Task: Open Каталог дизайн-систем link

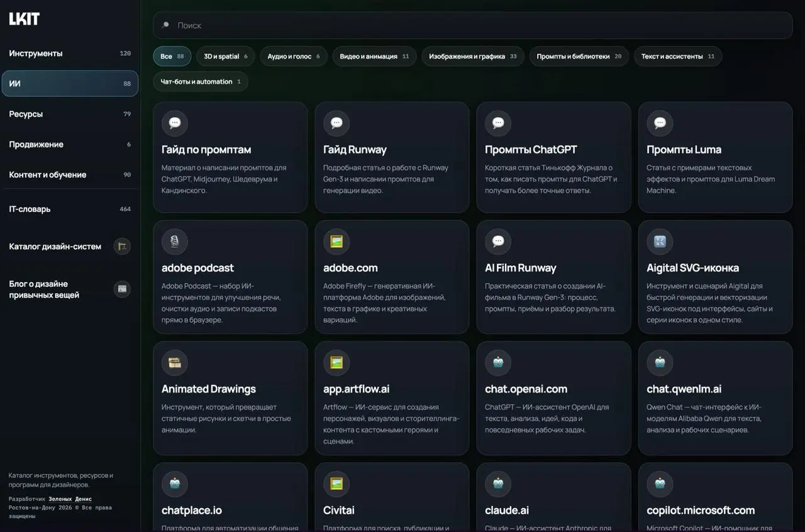Action: [70, 247]
